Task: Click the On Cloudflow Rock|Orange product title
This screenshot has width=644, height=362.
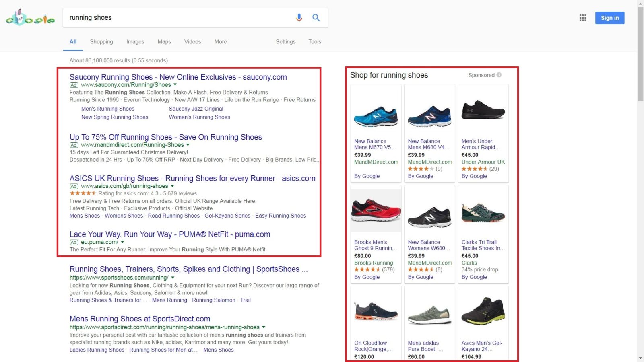Action: [x=374, y=346]
